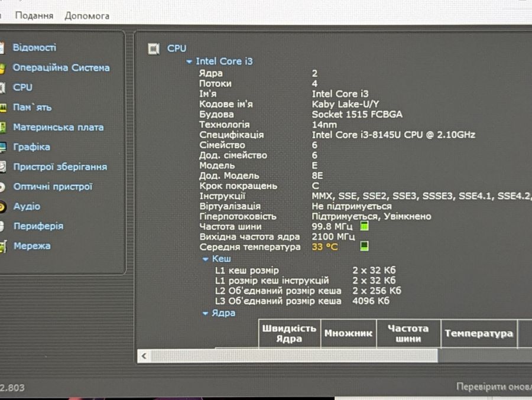Select the Socket 1515 FCBGA value

click(357, 115)
